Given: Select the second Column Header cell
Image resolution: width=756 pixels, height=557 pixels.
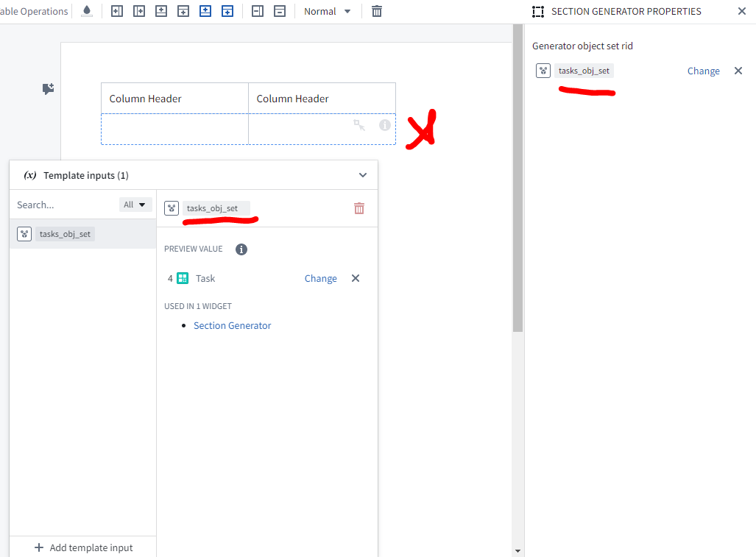Looking at the screenshot, I should click(322, 99).
